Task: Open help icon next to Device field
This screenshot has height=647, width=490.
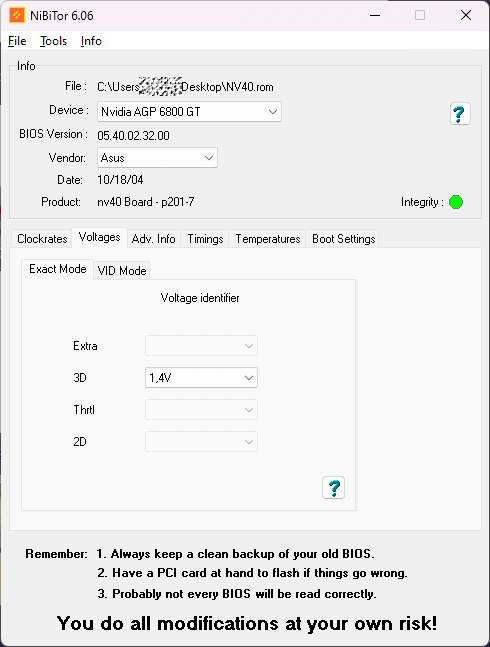Action: pos(460,114)
